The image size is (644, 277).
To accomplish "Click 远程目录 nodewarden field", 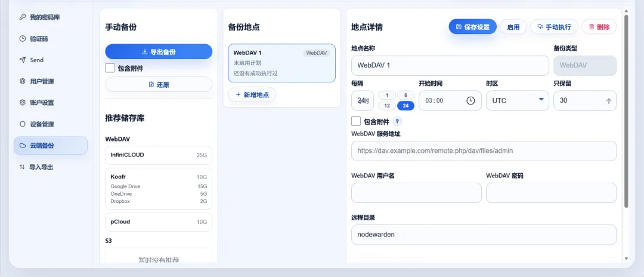I will pyautogui.click(x=484, y=235).
